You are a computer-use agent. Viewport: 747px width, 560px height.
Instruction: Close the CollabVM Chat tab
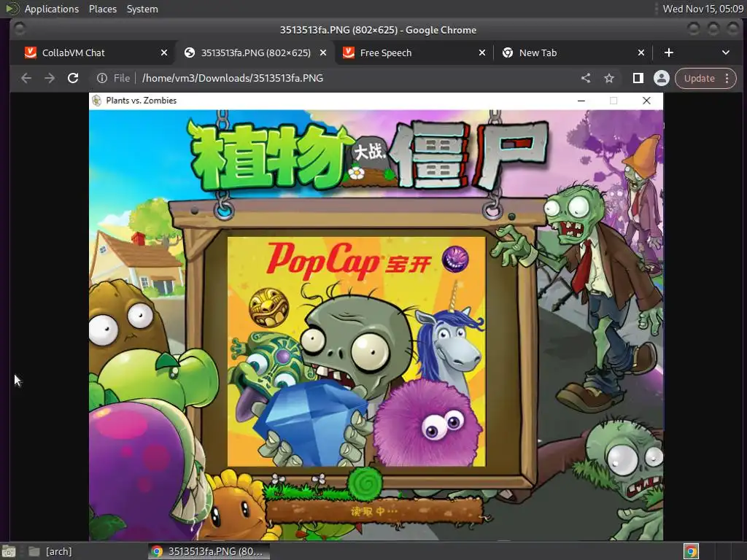pyautogui.click(x=164, y=52)
